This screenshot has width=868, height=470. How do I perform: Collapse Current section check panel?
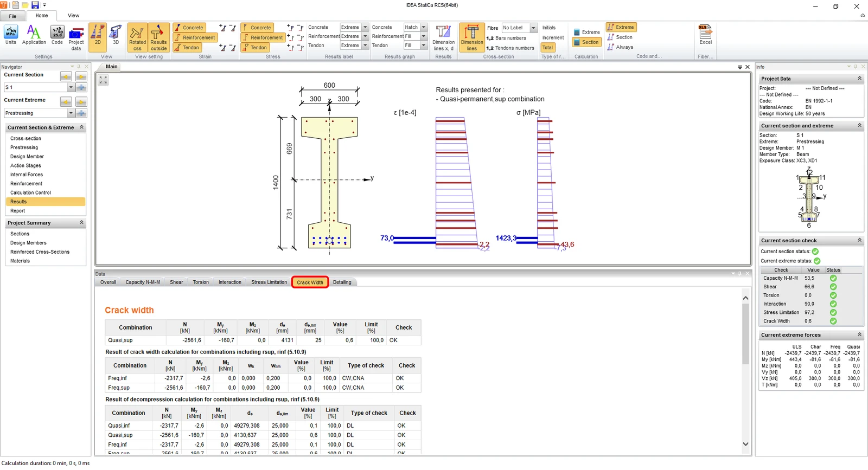(x=859, y=240)
